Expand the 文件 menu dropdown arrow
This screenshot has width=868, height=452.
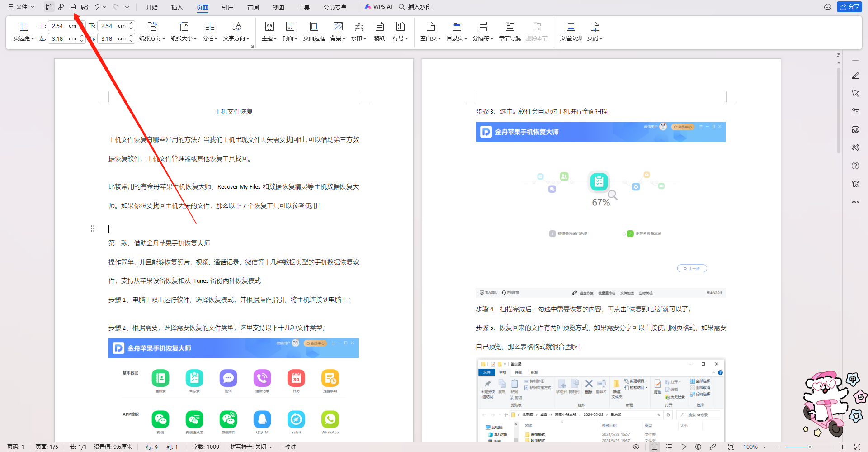click(33, 7)
